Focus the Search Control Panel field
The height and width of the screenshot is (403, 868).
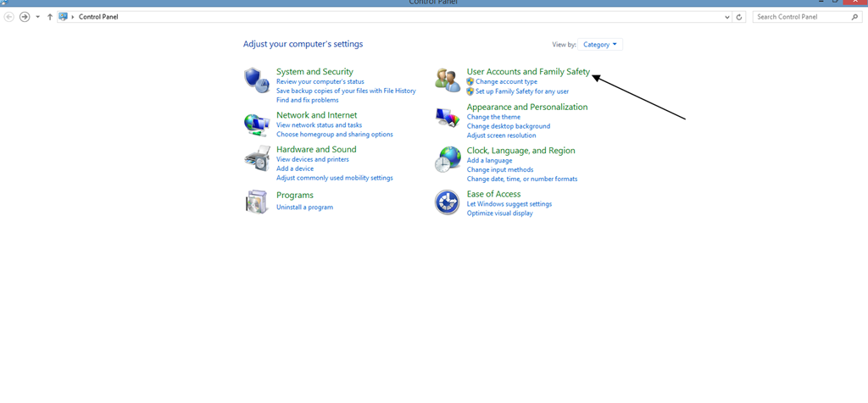click(801, 17)
